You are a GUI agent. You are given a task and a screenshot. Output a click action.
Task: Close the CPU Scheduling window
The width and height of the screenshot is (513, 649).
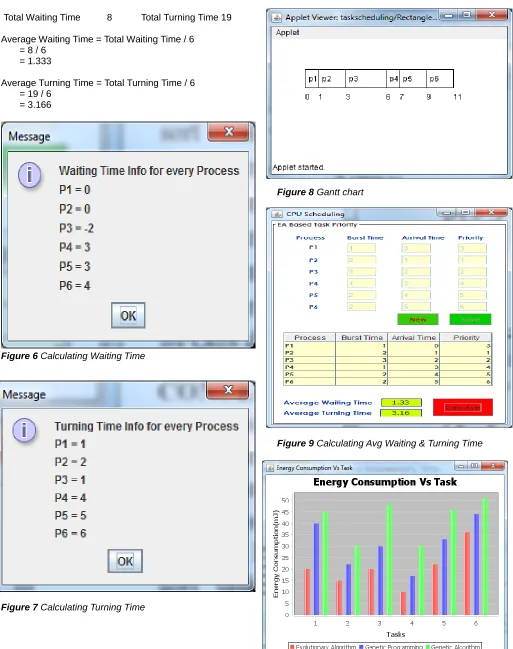point(491,212)
